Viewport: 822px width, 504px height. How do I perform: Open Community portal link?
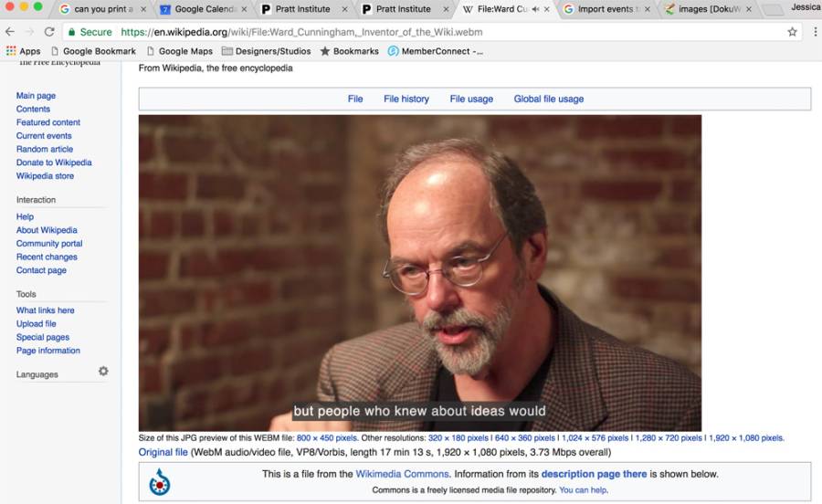point(49,244)
